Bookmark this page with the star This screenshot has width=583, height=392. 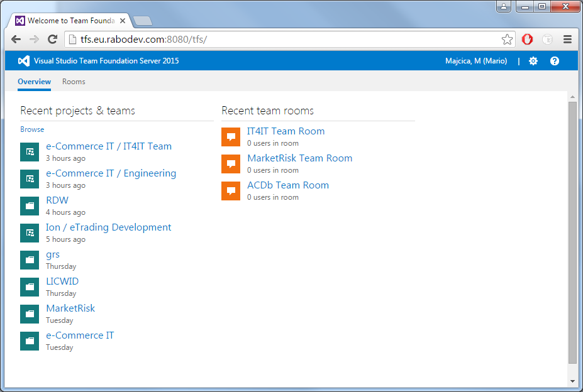click(507, 40)
